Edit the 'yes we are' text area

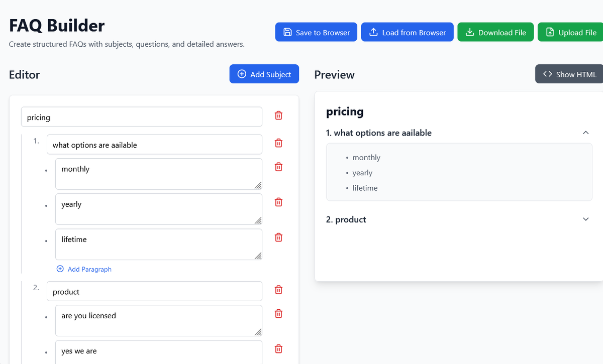coord(159,352)
